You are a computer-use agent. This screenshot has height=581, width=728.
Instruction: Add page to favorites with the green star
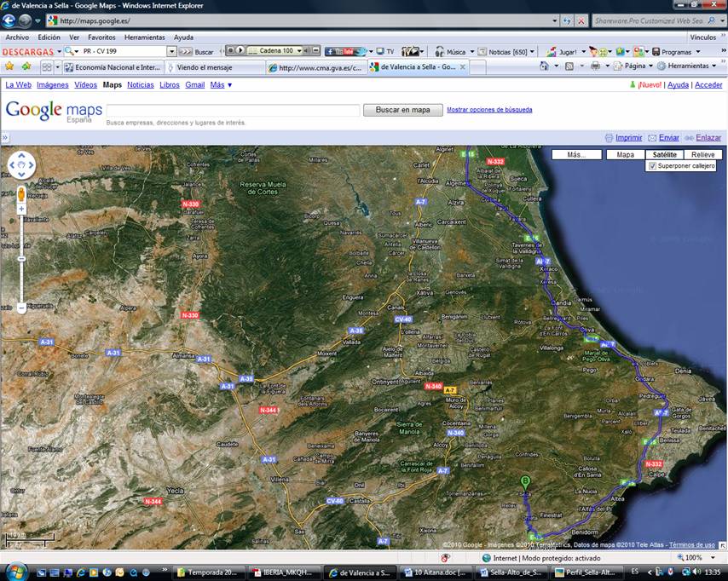point(26,66)
